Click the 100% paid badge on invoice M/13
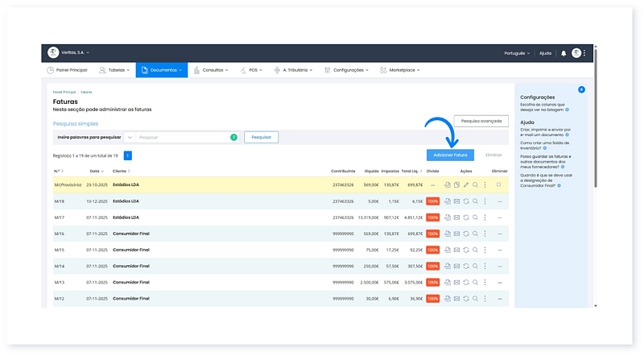 coord(433,282)
